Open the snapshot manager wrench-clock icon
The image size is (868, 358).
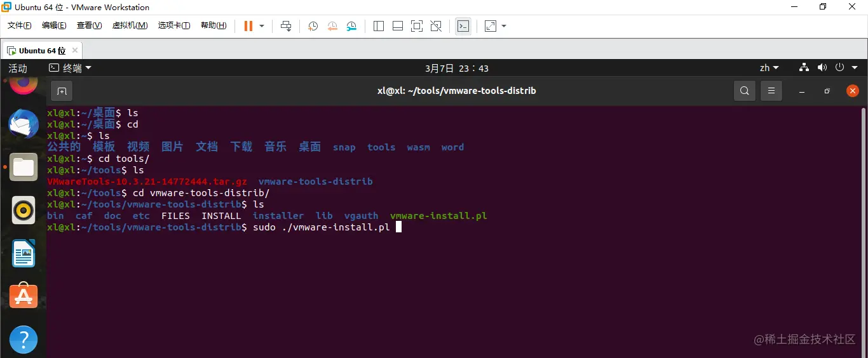pos(352,26)
